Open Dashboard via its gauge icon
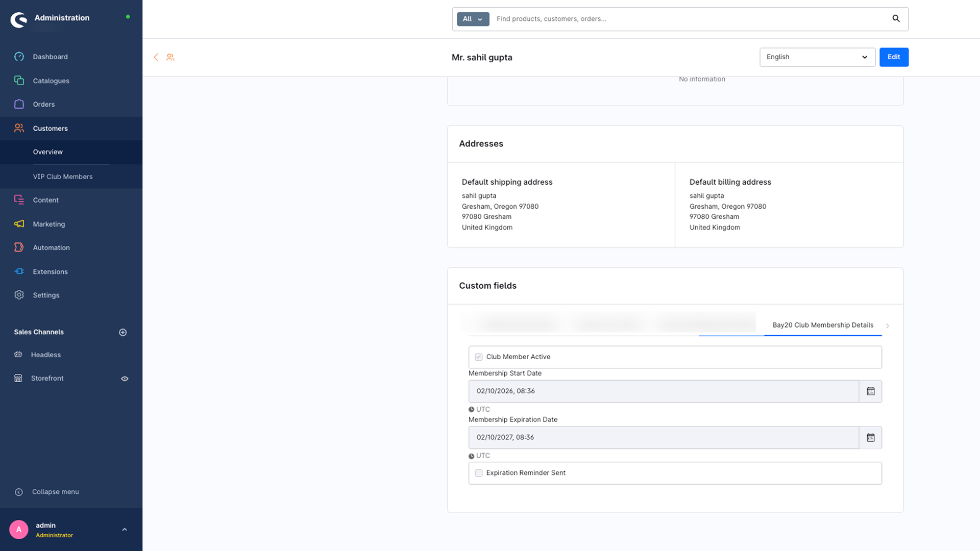This screenshot has height=551, width=980. (19, 57)
